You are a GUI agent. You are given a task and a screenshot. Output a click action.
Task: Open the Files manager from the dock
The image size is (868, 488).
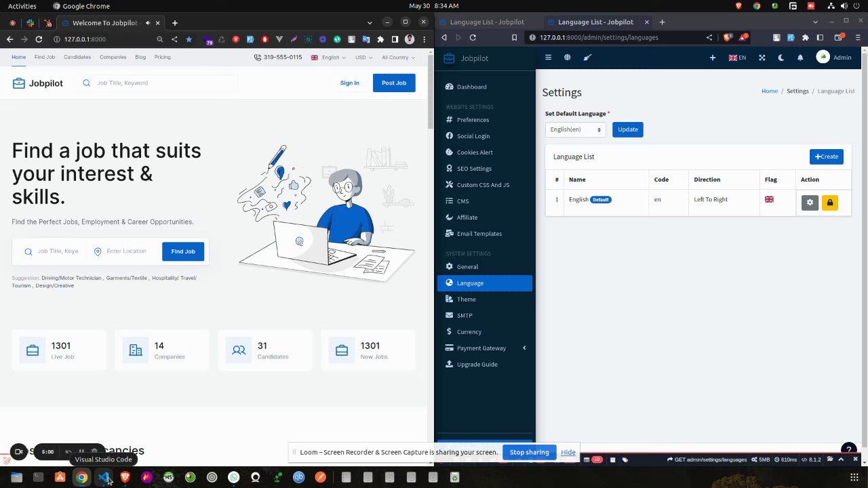16,477
